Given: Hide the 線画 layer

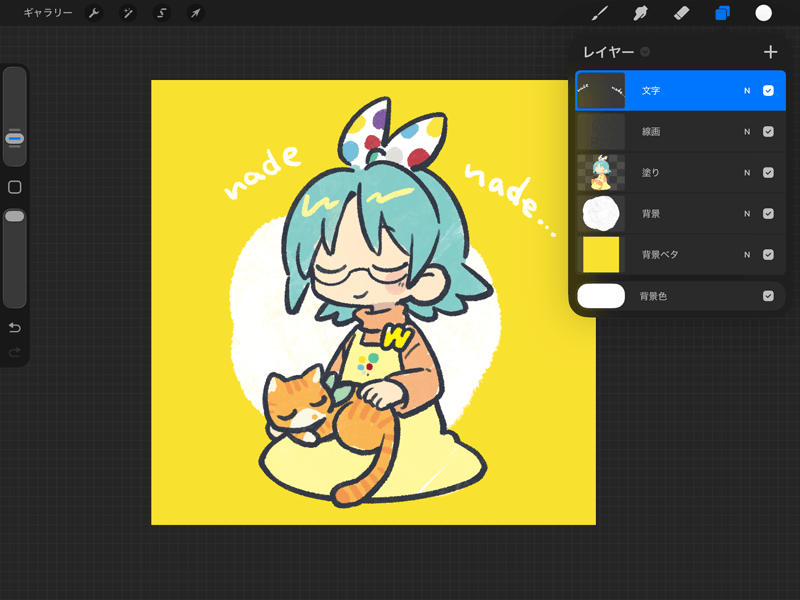Looking at the screenshot, I should (768, 132).
